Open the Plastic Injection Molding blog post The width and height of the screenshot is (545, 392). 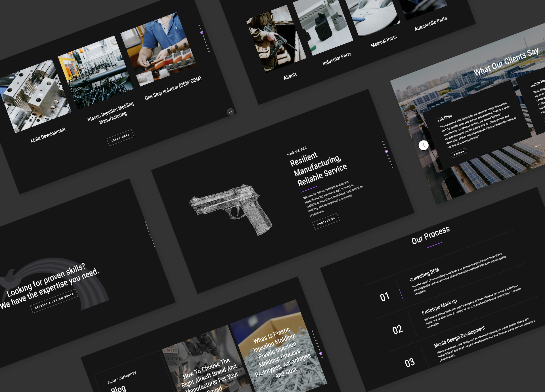point(279,346)
